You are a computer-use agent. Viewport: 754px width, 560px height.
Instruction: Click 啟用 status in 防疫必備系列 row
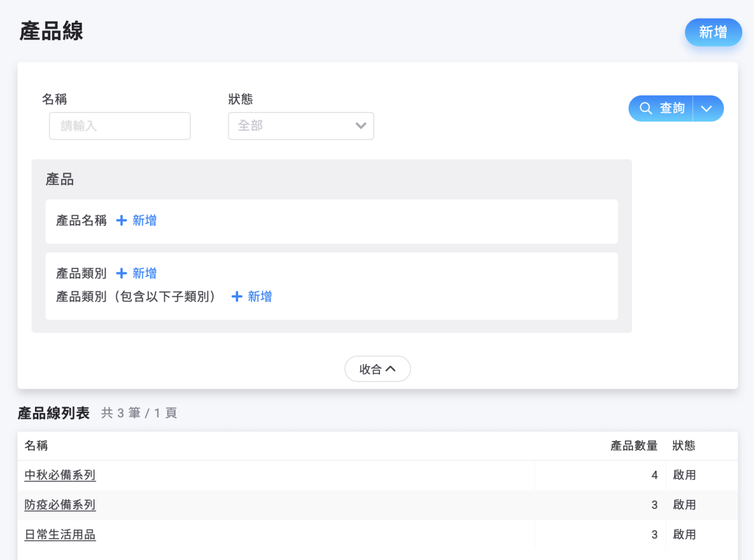click(684, 505)
